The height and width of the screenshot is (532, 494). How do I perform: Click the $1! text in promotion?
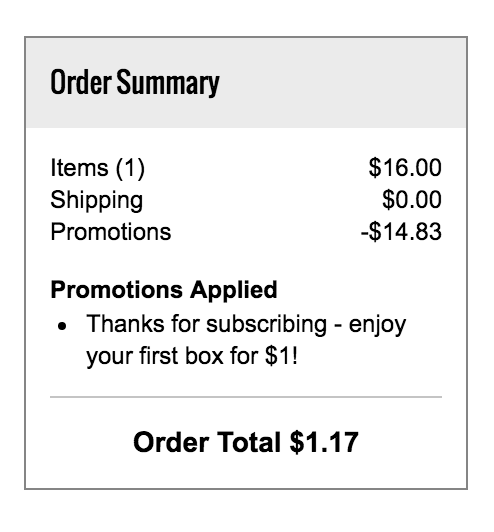[282, 356]
